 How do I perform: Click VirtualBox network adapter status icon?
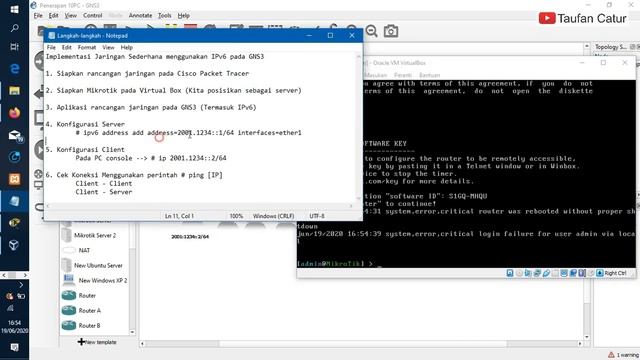[537, 273]
